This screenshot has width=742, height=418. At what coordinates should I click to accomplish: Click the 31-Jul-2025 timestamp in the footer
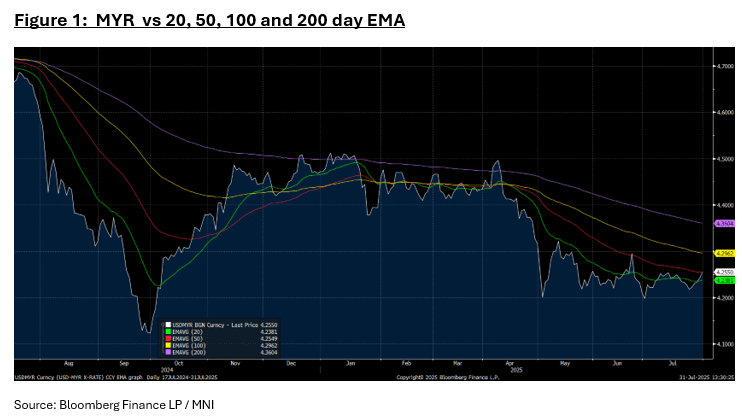coord(707,377)
